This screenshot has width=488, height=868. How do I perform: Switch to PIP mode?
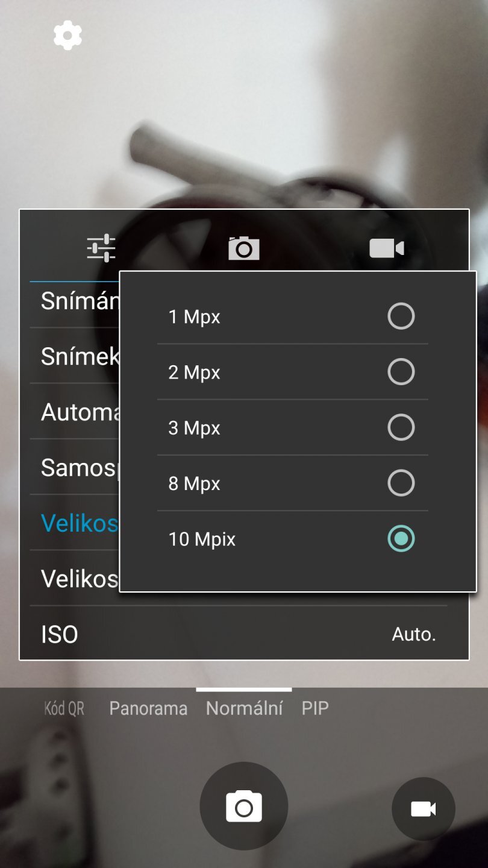tap(315, 708)
